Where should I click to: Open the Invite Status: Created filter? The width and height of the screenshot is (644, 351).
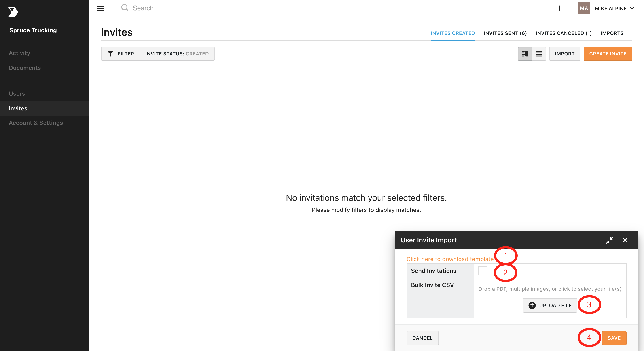177,54
